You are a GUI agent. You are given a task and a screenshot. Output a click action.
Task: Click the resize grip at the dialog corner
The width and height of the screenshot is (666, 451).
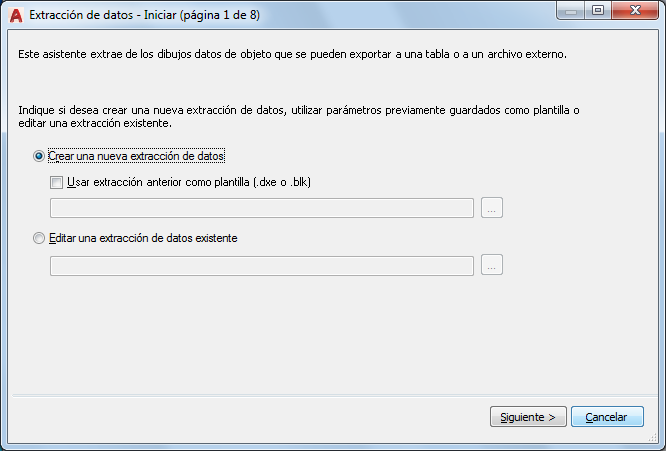coord(656,441)
